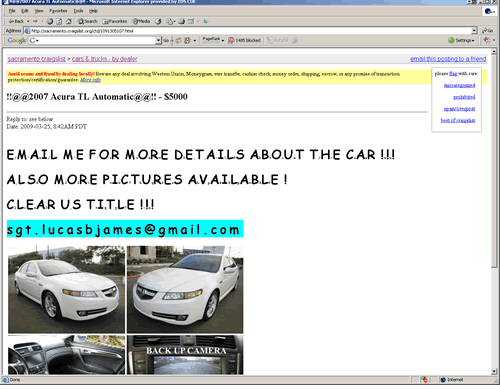This screenshot has height=389, width=500.
Task: Click the address bar URL field
Action: click(248, 31)
